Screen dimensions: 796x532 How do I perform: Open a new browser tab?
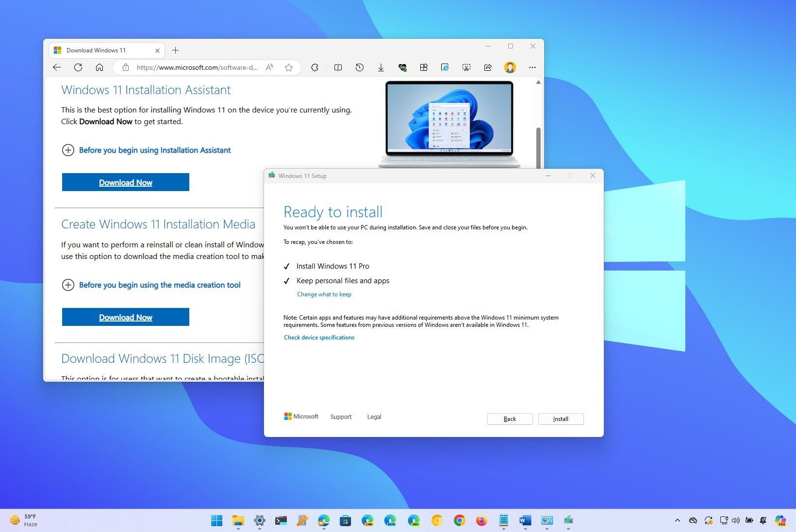176,50
